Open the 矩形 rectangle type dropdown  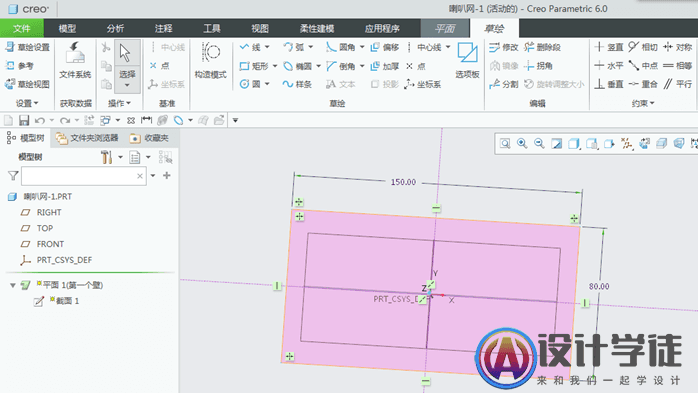click(x=275, y=66)
